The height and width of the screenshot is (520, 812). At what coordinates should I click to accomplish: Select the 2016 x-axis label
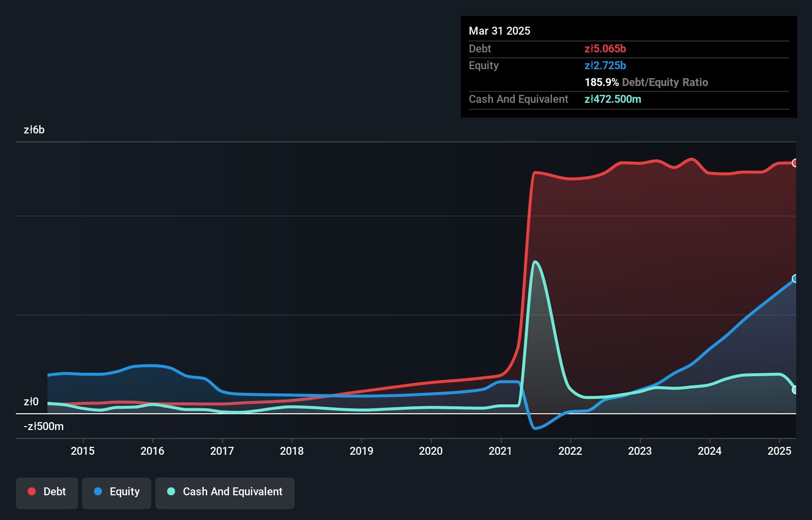coord(152,451)
